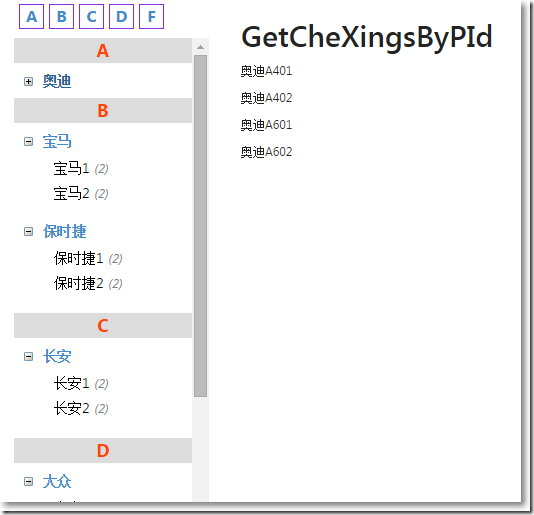Click the scrollbar up arrow
Viewport: 534px width, 515px height.
pyautogui.click(x=200, y=47)
